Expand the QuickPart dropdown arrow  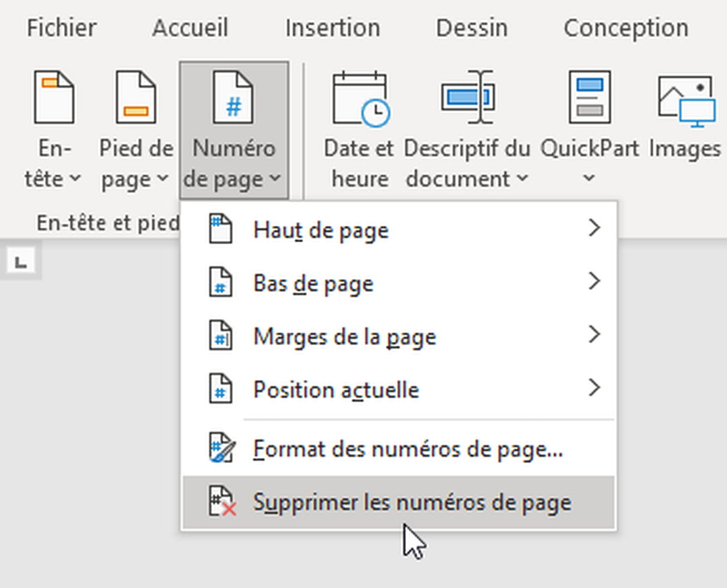pyautogui.click(x=589, y=178)
